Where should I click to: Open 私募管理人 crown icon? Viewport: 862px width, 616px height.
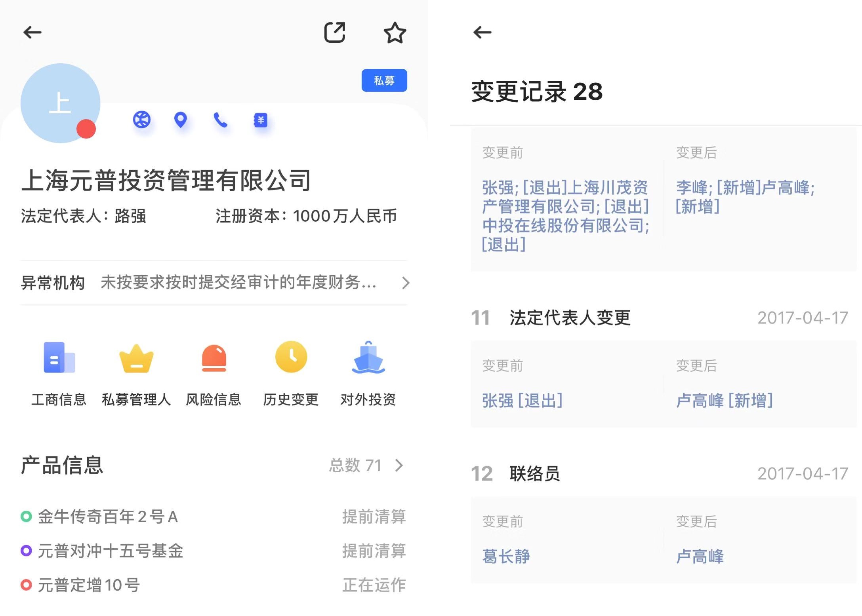[x=136, y=358]
